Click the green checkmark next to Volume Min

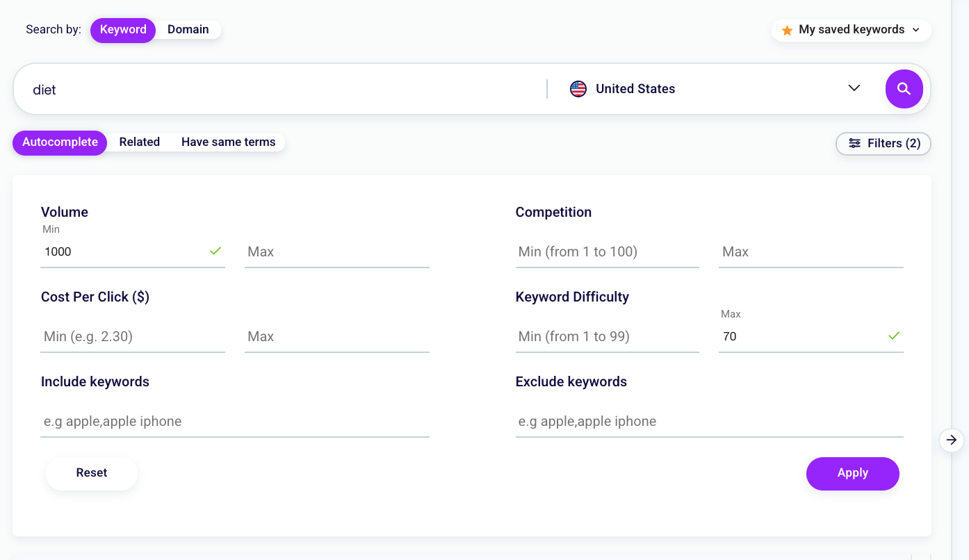(x=215, y=252)
